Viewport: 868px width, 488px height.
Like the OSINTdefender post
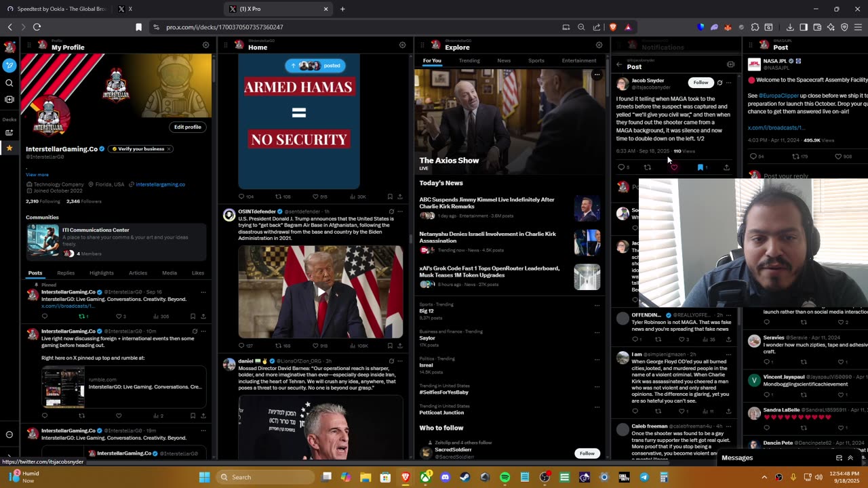click(316, 346)
